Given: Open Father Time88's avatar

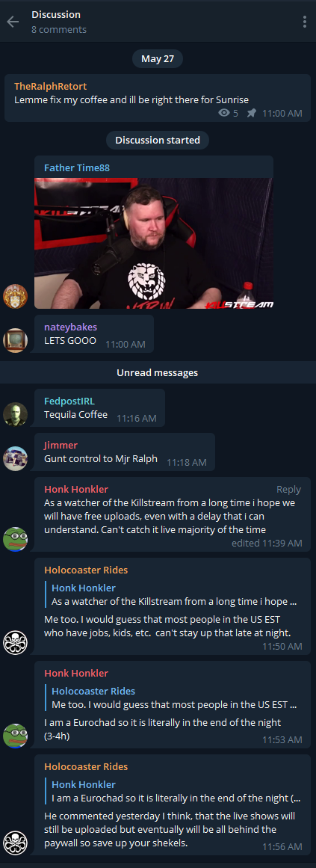Looking at the screenshot, I should [15, 296].
